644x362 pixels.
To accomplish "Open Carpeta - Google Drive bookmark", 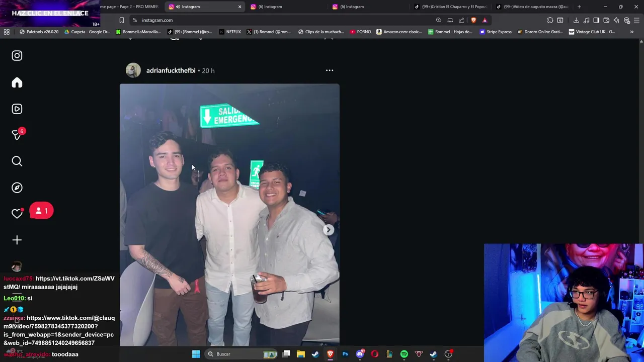I will (x=87, y=32).
